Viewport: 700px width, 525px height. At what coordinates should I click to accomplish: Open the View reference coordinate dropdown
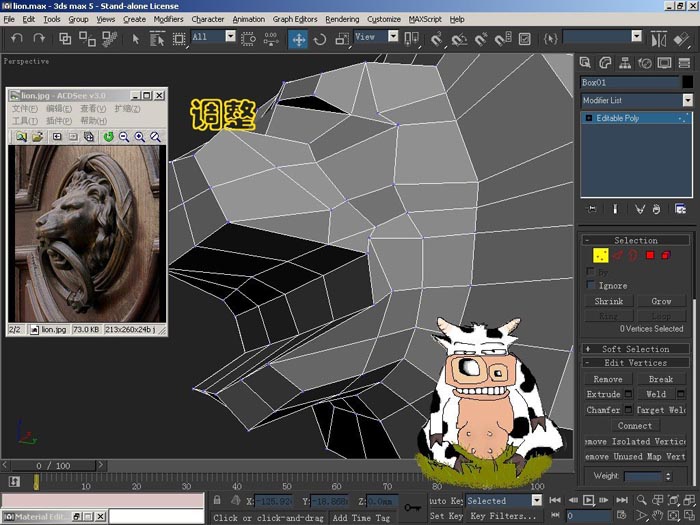point(376,37)
